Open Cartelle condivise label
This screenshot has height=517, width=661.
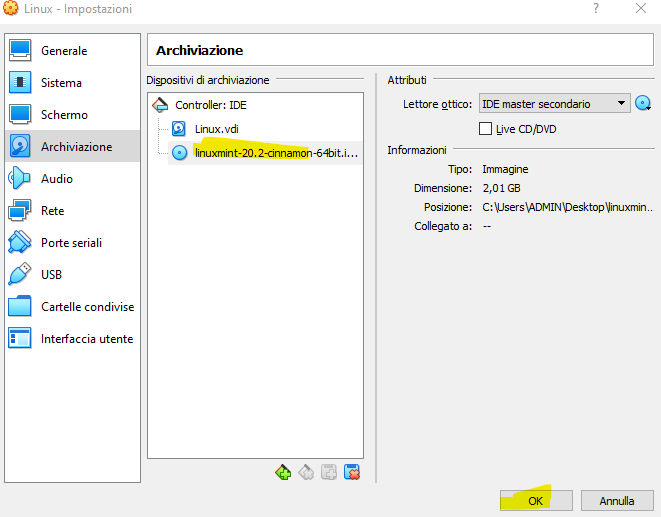pos(88,307)
